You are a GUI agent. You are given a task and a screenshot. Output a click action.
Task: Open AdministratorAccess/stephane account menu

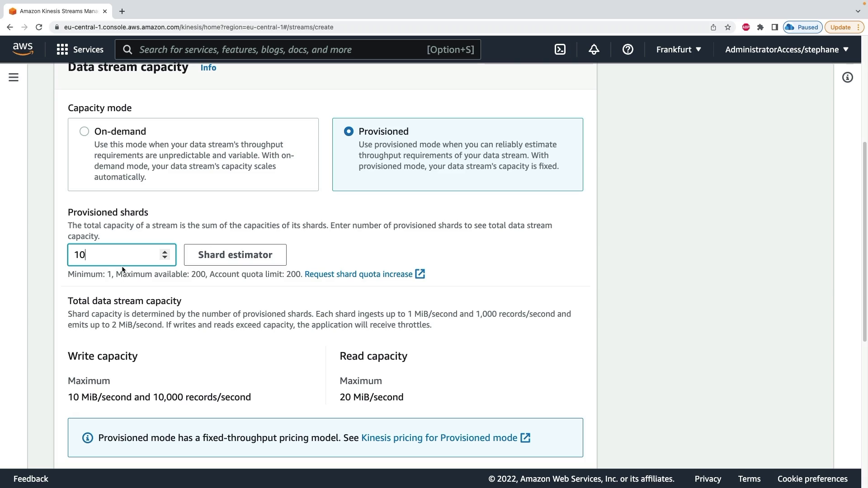(787, 50)
